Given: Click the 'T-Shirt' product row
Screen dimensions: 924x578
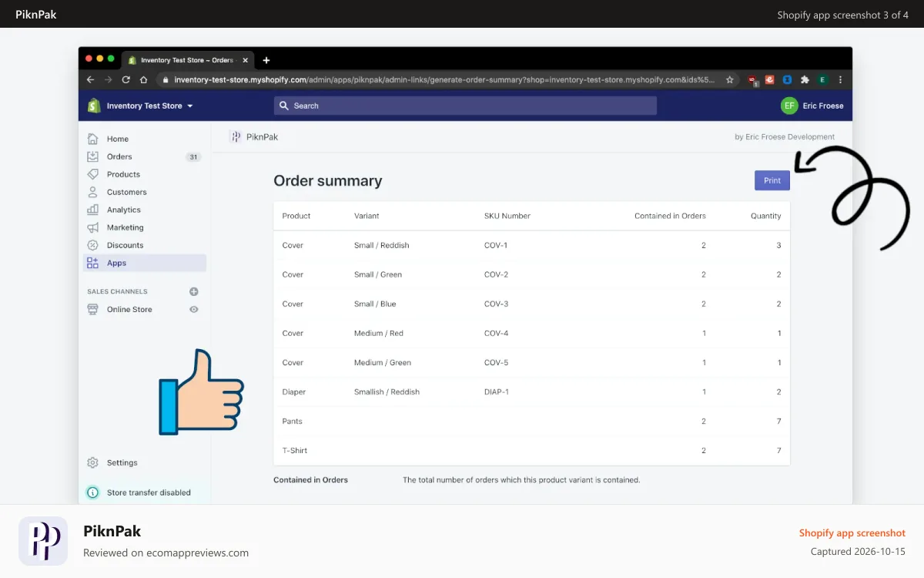Looking at the screenshot, I should pyautogui.click(x=531, y=451).
